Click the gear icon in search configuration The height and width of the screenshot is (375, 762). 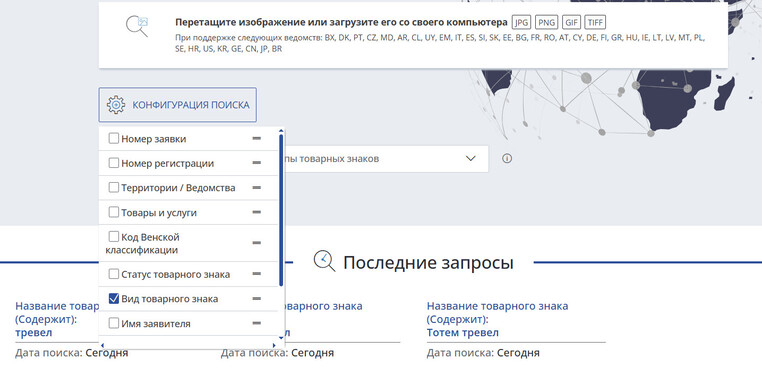point(116,104)
